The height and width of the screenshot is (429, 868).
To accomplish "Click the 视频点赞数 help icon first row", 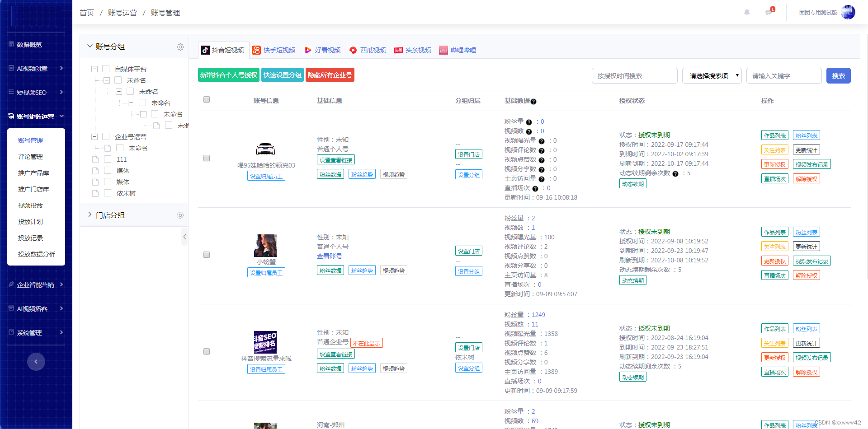I will click(542, 160).
